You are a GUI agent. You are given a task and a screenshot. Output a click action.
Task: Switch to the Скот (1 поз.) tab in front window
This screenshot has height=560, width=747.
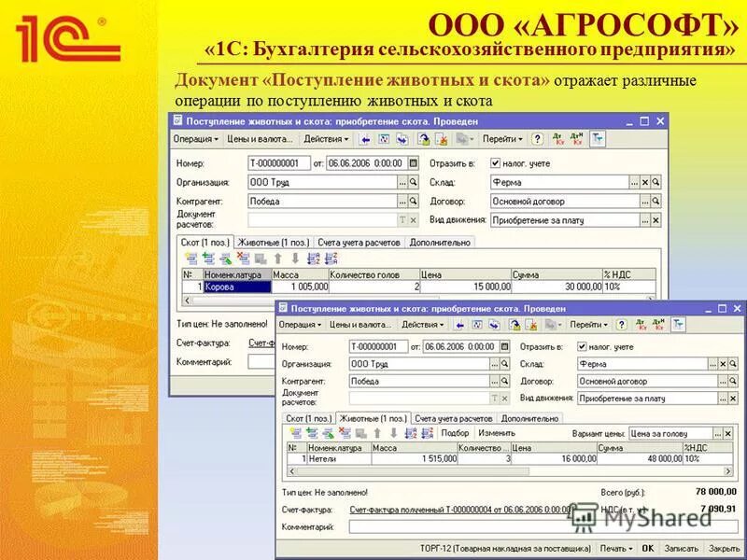point(309,418)
